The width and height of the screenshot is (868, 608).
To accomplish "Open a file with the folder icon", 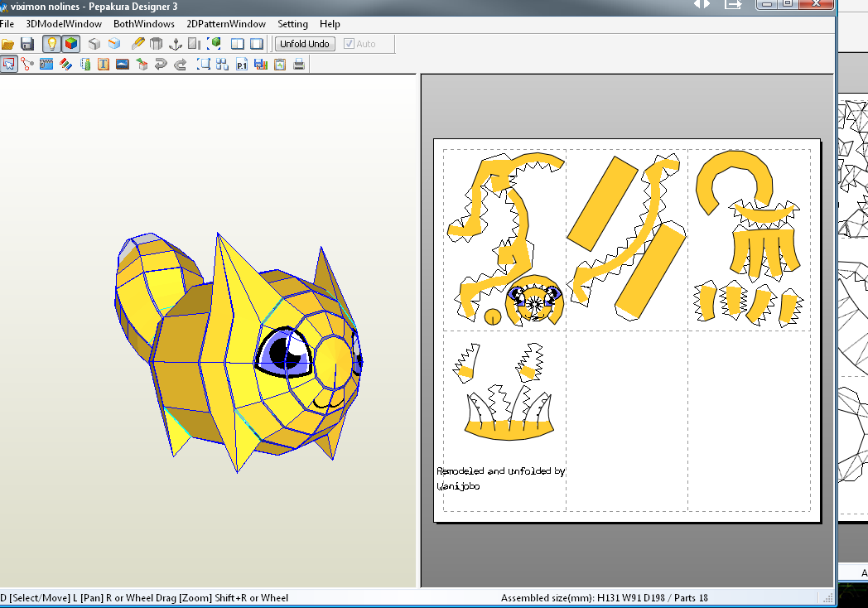I will (7, 44).
